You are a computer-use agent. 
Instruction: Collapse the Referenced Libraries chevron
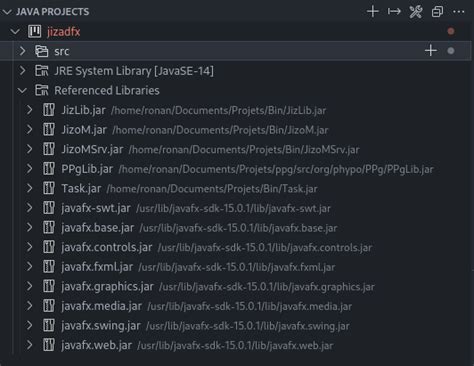[x=23, y=91]
